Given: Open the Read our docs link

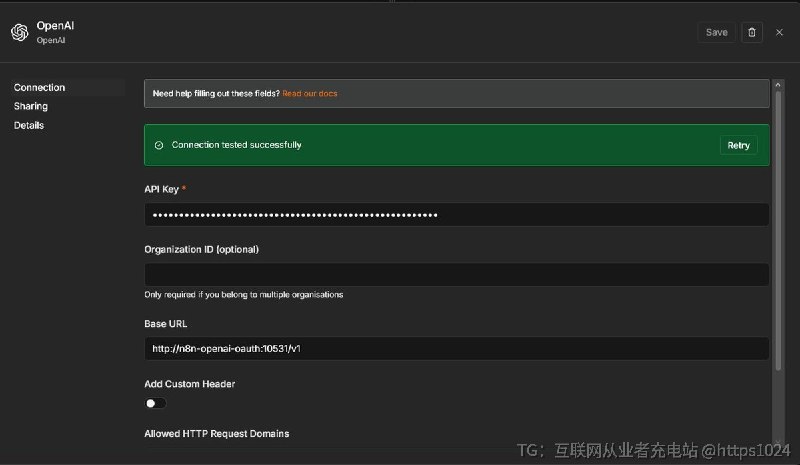Looking at the screenshot, I should (x=310, y=93).
